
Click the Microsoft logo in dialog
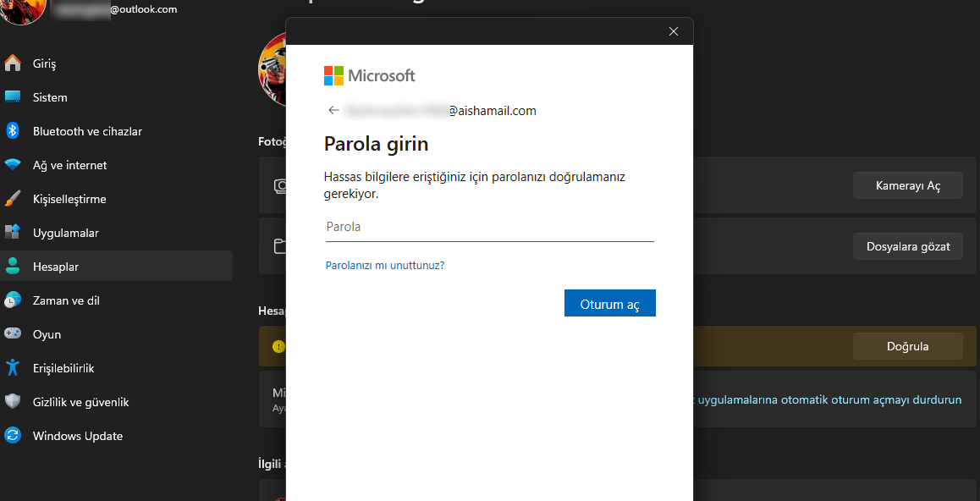369,75
